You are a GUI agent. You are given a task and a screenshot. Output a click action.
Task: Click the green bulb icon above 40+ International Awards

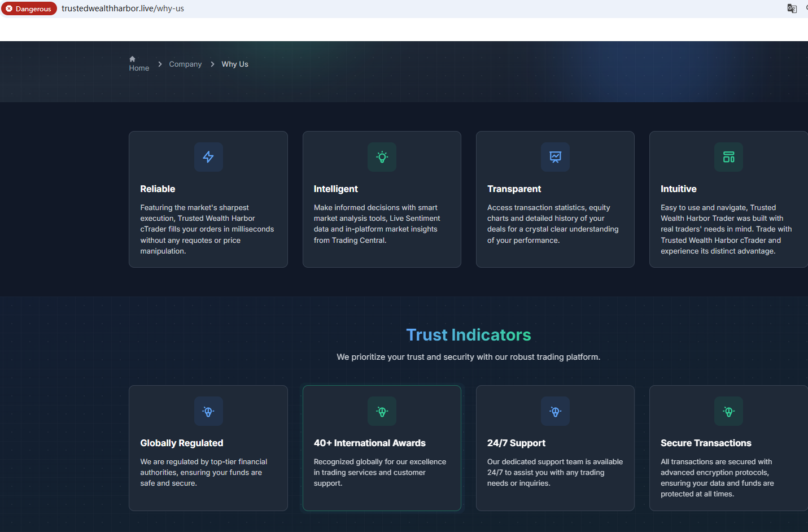[382, 411]
